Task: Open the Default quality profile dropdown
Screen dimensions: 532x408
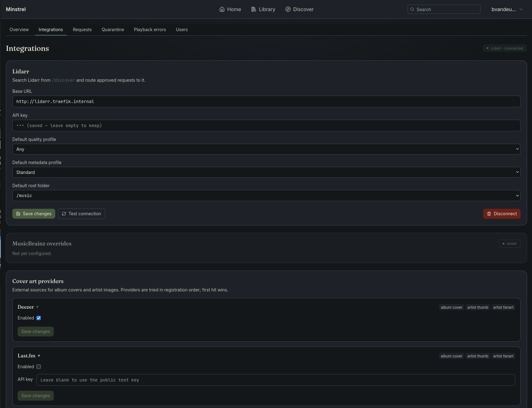Action: 266,149
